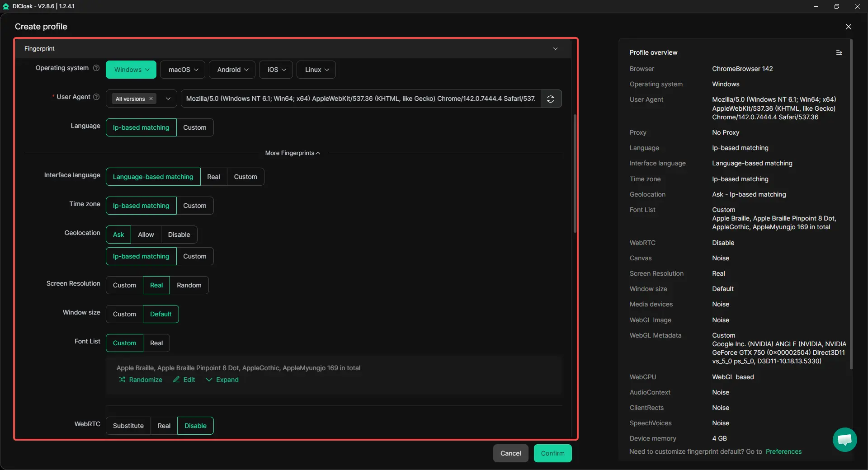The width and height of the screenshot is (868, 470).
Task: Collapse the Fingerprint section
Action: [555, 49]
